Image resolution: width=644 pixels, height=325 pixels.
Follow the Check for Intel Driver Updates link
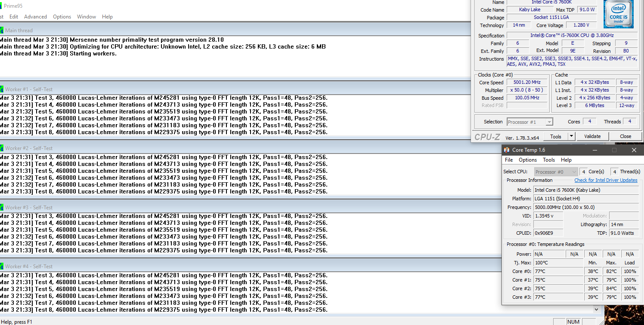point(606,180)
